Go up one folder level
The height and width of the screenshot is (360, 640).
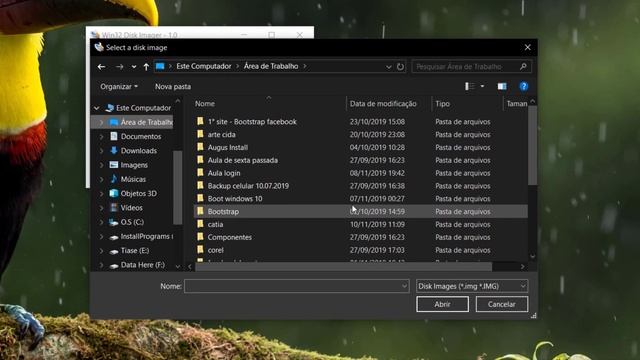point(146,67)
